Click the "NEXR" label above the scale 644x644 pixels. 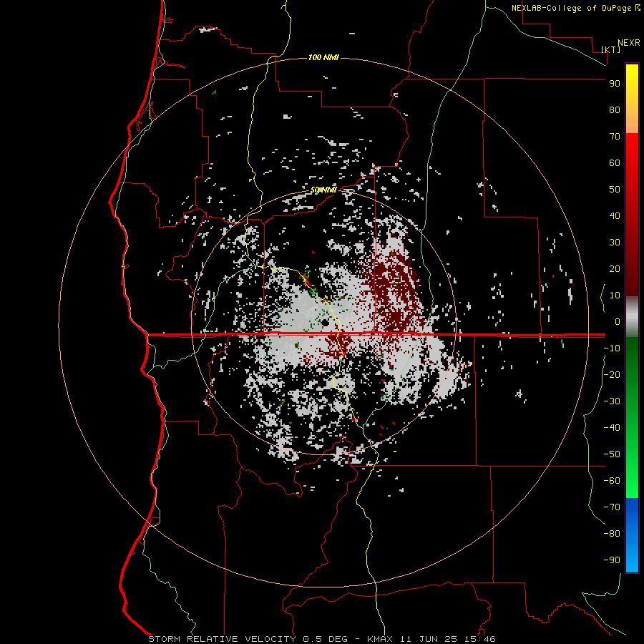click(x=629, y=43)
